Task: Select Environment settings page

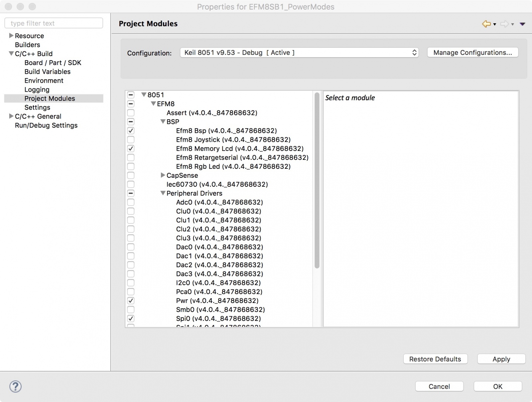Action: (44, 81)
